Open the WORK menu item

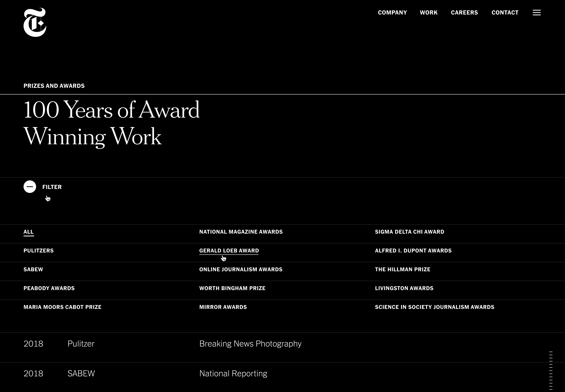tap(428, 13)
